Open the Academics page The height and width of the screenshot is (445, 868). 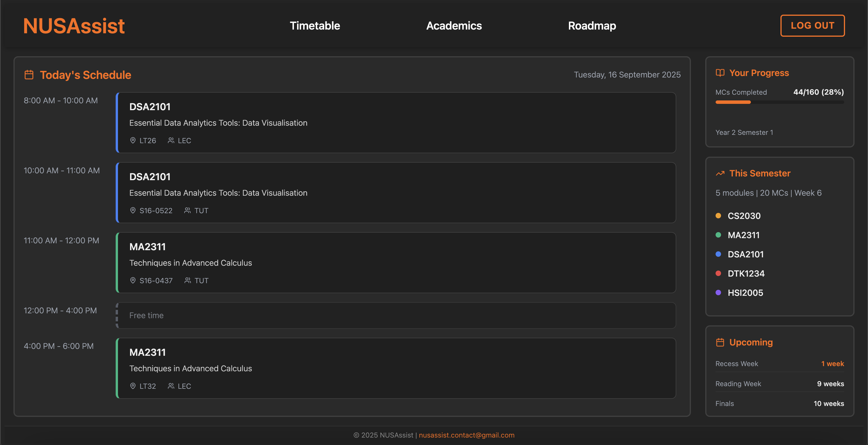pyautogui.click(x=454, y=26)
